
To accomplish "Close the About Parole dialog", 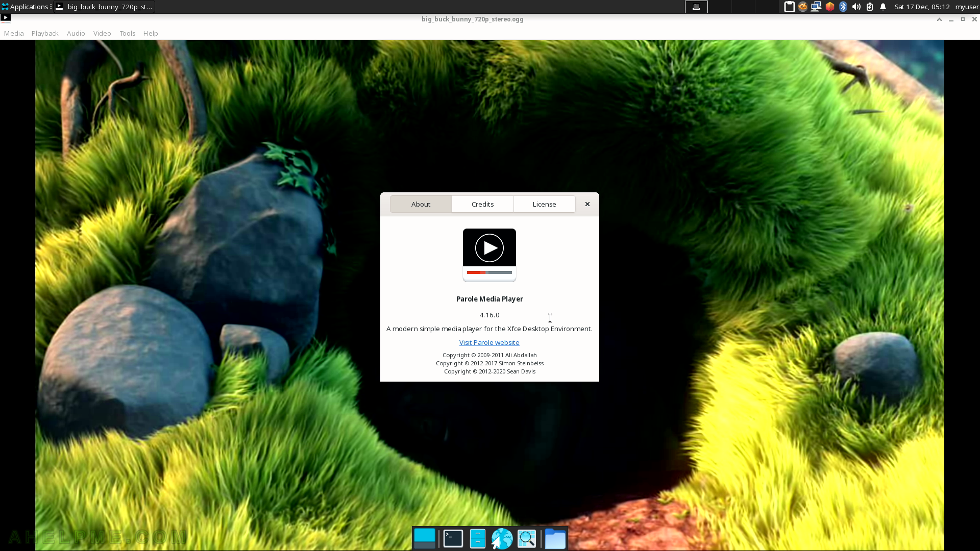I will pyautogui.click(x=587, y=204).
